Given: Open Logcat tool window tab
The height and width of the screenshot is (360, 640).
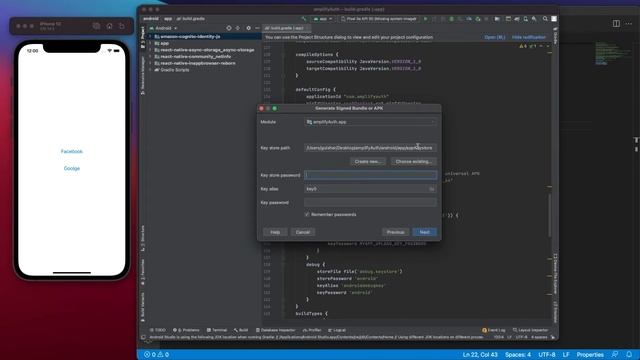Looking at the screenshot, I should [x=337, y=330].
